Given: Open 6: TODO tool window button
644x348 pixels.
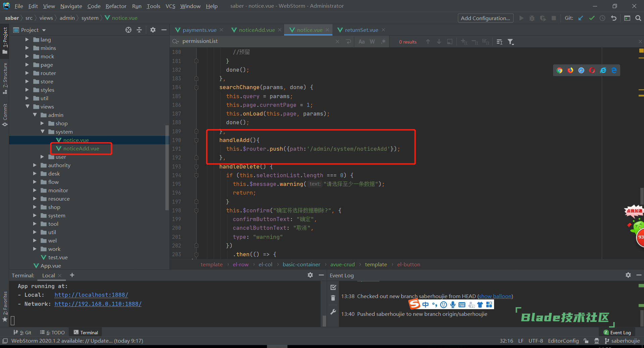Looking at the screenshot, I should point(52,332).
